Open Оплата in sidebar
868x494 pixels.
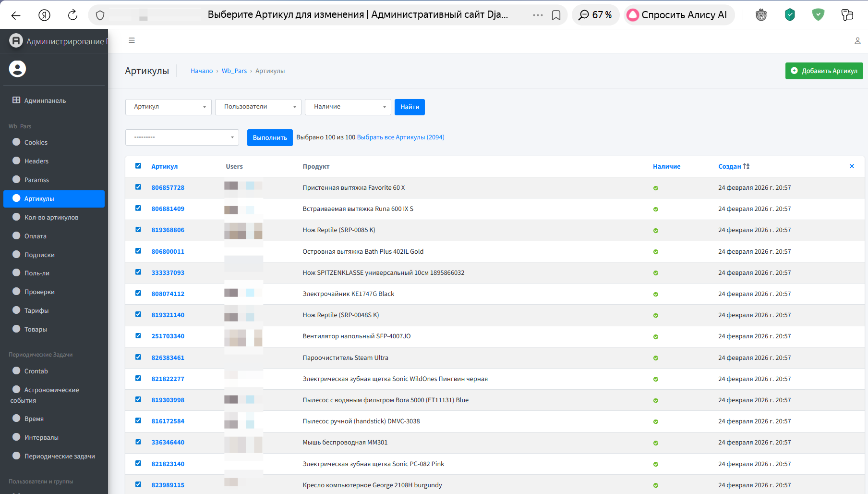(x=54, y=236)
